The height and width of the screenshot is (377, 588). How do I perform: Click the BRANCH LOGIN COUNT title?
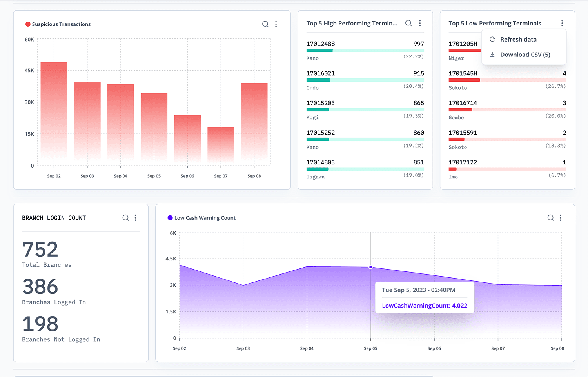[54, 218]
